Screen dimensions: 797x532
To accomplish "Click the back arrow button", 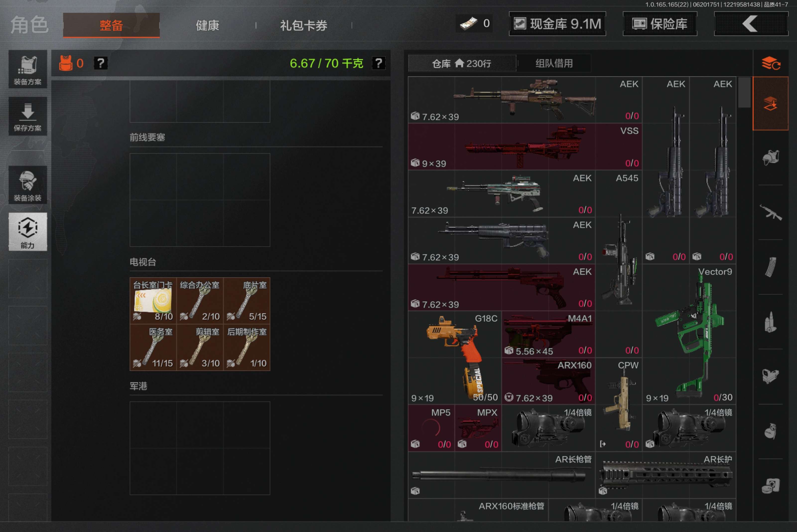I will coord(751,24).
